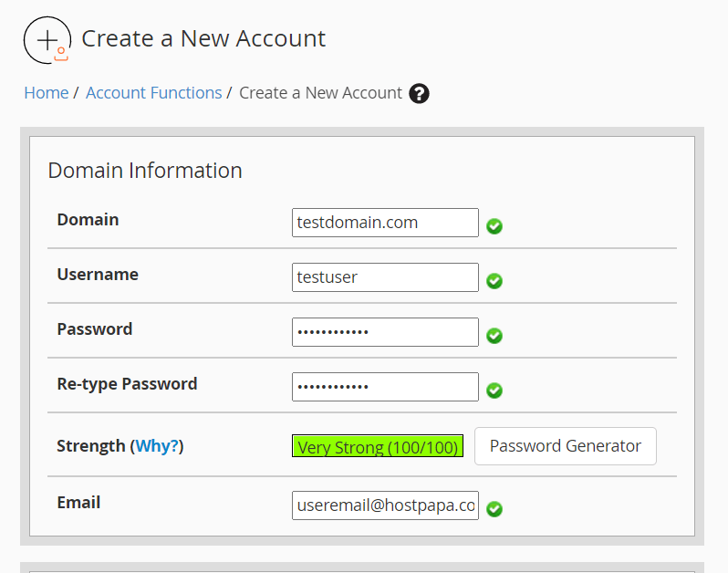Click the Very Strong password strength bar
This screenshot has height=573, width=728.
[x=378, y=447]
